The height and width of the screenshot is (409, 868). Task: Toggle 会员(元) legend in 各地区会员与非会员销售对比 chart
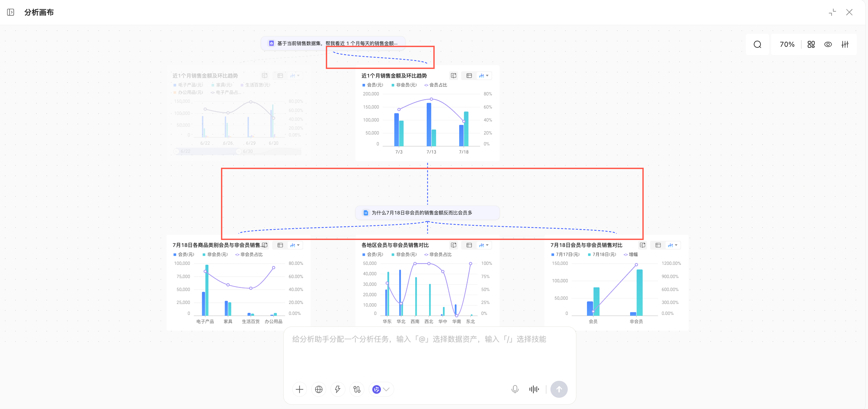[373, 255]
